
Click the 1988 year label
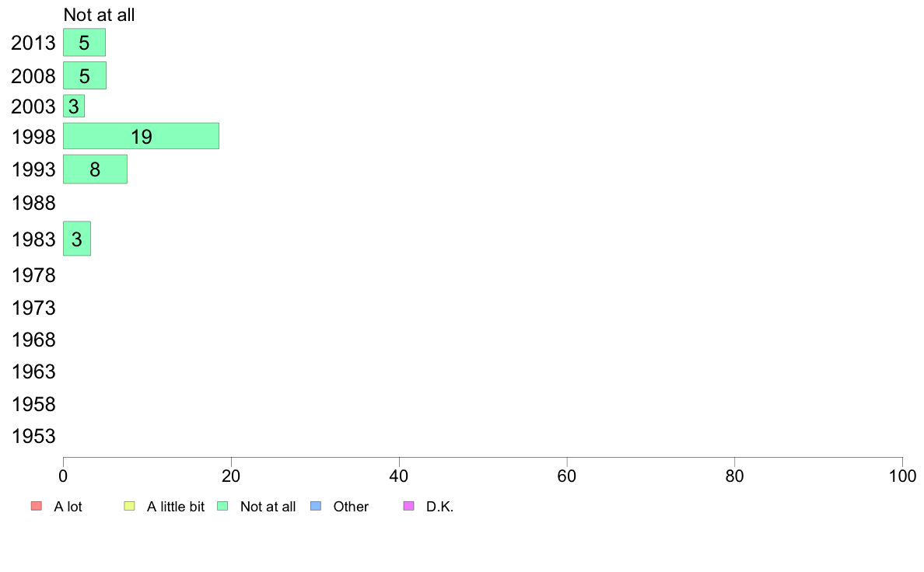(x=33, y=204)
